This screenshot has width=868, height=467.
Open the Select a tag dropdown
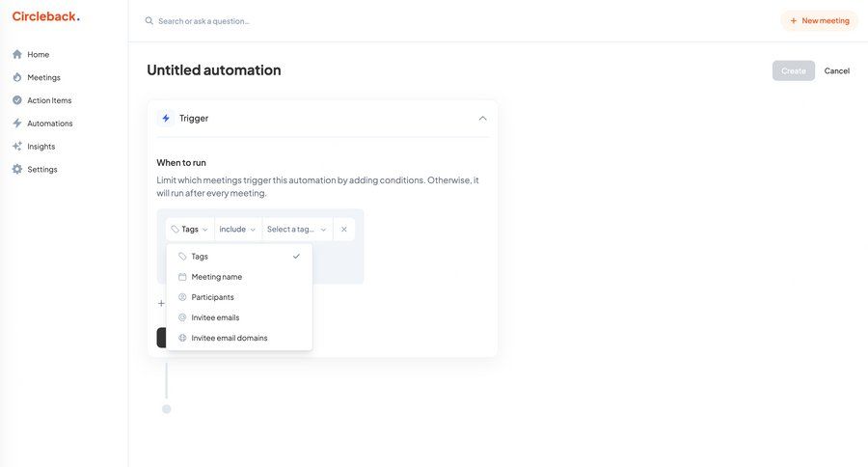296,230
